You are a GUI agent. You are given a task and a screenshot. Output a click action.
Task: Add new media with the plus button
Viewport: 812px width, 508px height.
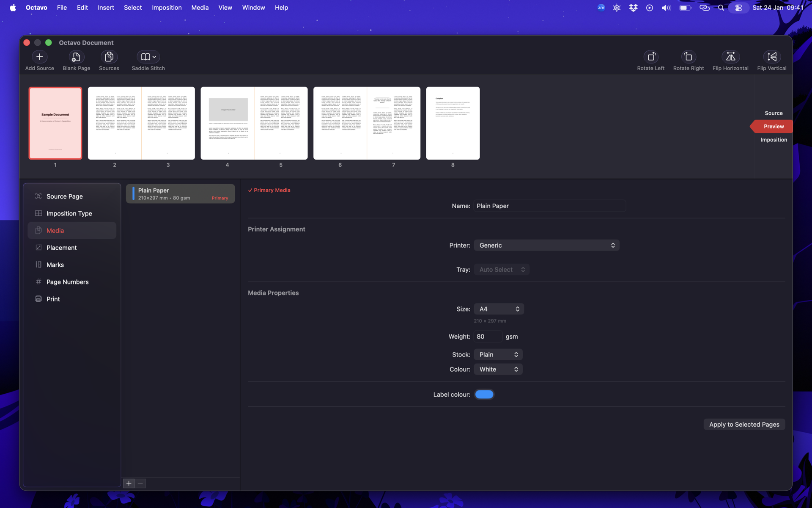(x=129, y=483)
